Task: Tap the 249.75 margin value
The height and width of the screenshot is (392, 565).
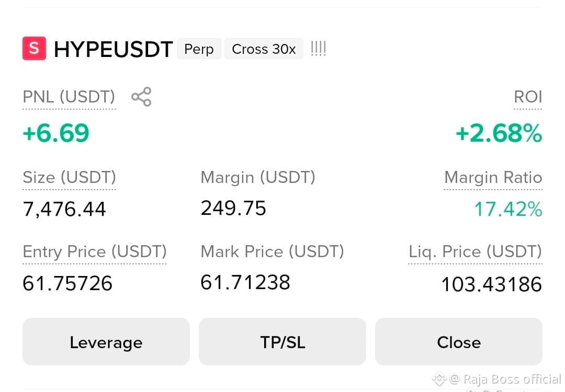Action: tap(233, 208)
